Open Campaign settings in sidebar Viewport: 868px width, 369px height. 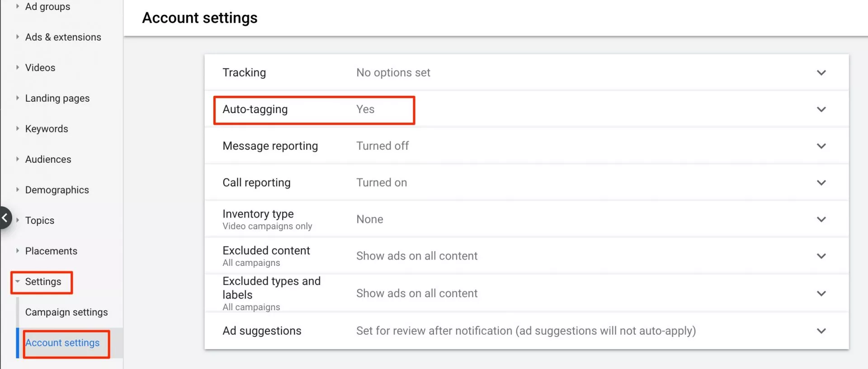click(66, 312)
